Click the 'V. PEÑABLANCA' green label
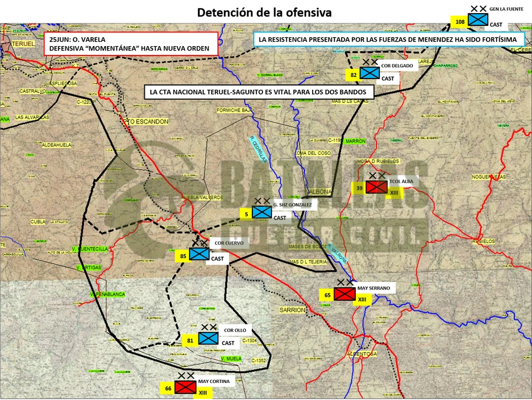This screenshot has height=400, width=532. (x=108, y=294)
